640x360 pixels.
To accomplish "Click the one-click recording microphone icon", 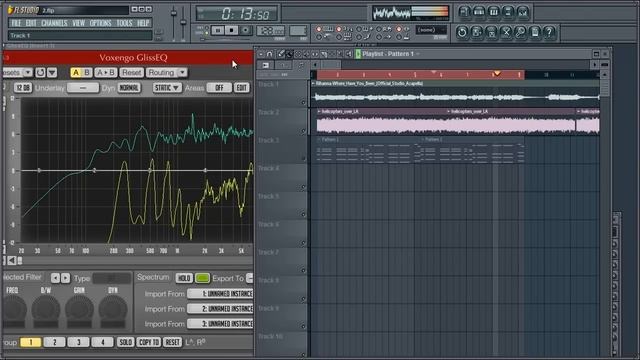I will [520, 32].
